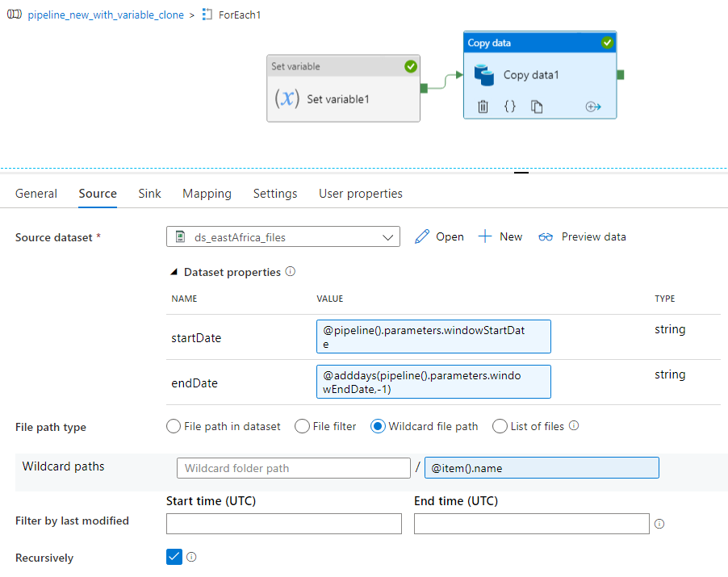Select the List of files radio button

pyautogui.click(x=500, y=426)
